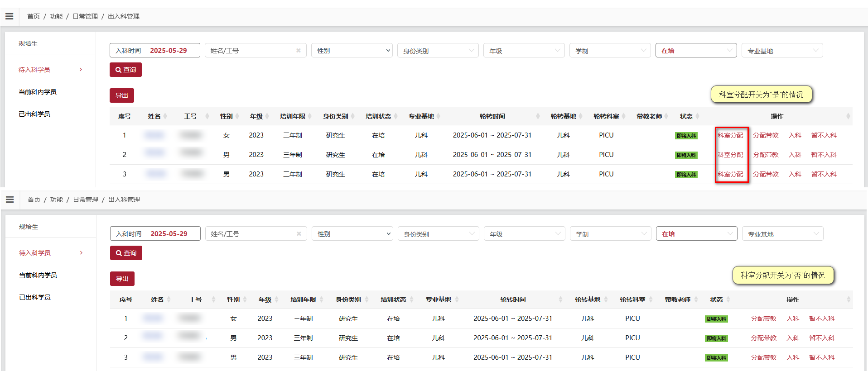This screenshot has width=868, height=371.
Task: Go to 功能 breadcrumb in the lower panel
Action: [57, 200]
